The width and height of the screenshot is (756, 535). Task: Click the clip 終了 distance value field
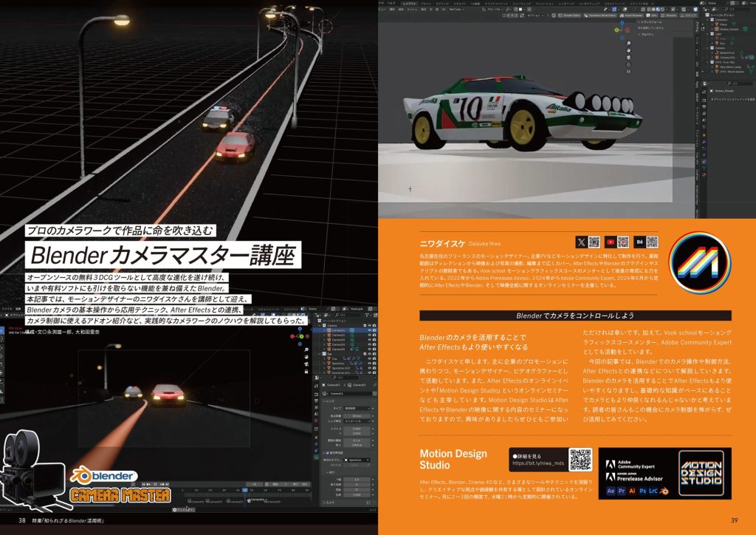pyautogui.click(x=357, y=445)
